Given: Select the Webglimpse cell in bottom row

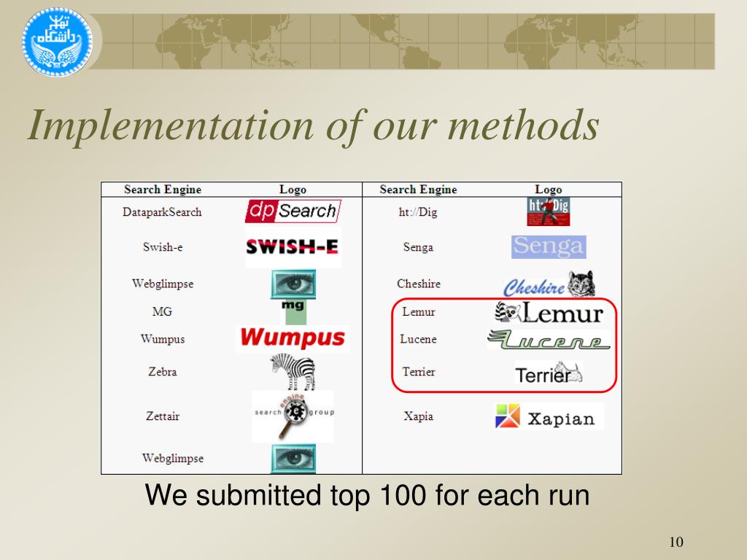Looking at the screenshot, I should 173,458.
